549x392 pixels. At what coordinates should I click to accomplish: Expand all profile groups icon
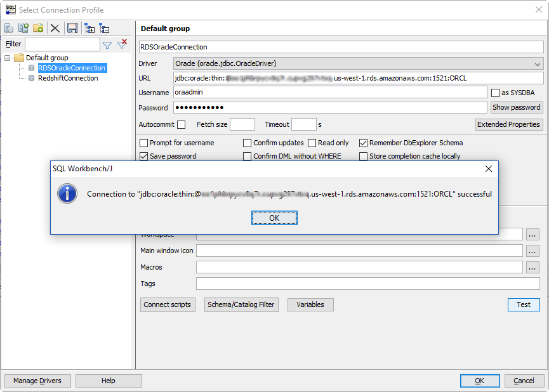click(89, 28)
